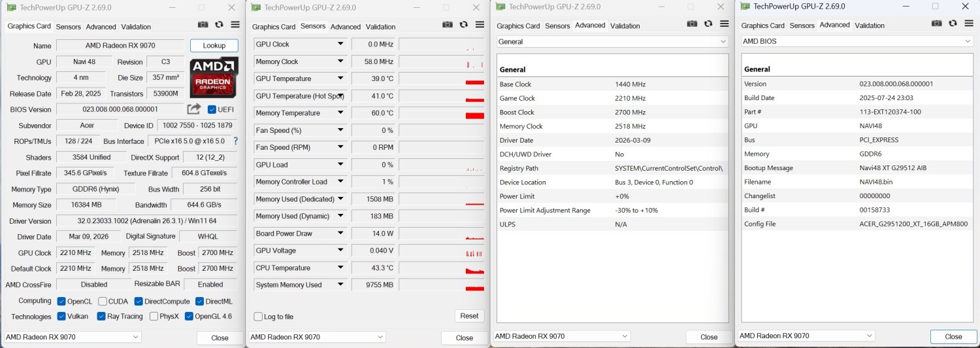Export BIOS share icon beside BIOS Version
The height and width of the screenshot is (348, 980).
pyautogui.click(x=194, y=109)
